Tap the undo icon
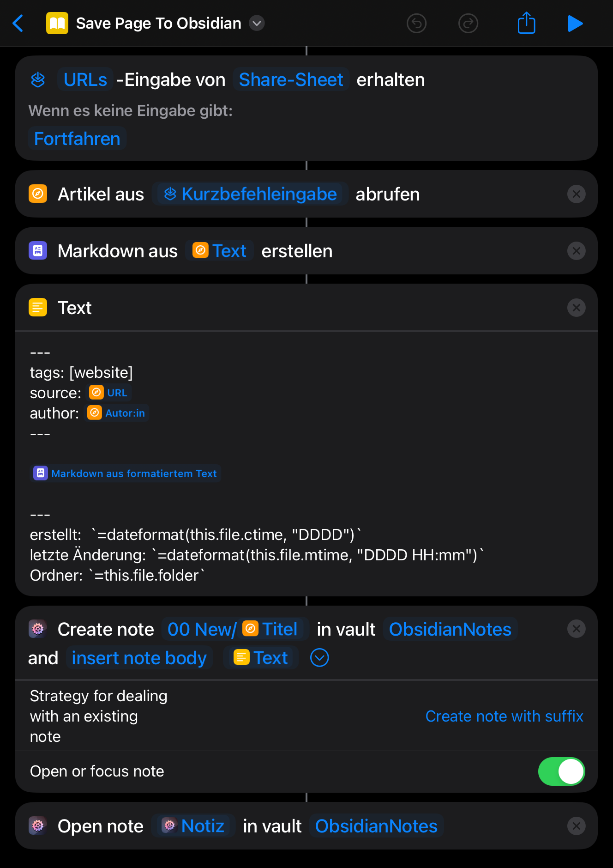The height and width of the screenshot is (868, 613). pyautogui.click(x=416, y=23)
